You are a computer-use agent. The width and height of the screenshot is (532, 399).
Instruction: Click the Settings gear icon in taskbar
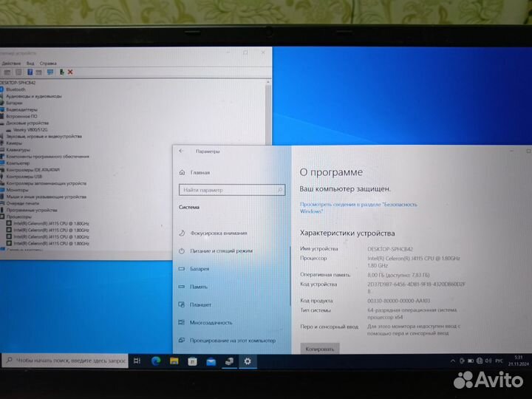pyautogui.click(x=248, y=361)
